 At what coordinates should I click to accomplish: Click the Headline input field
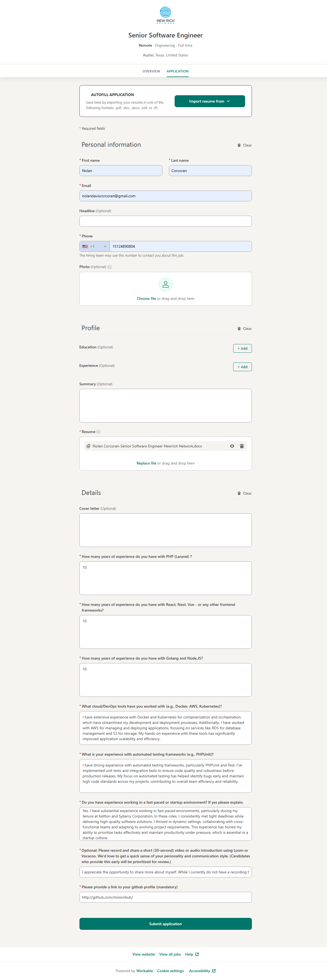click(x=165, y=221)
